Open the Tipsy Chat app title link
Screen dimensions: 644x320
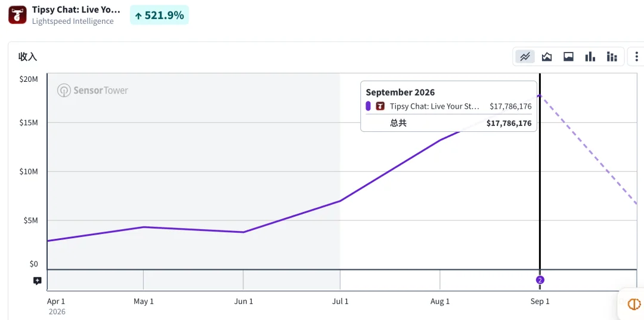coord(76,10)
